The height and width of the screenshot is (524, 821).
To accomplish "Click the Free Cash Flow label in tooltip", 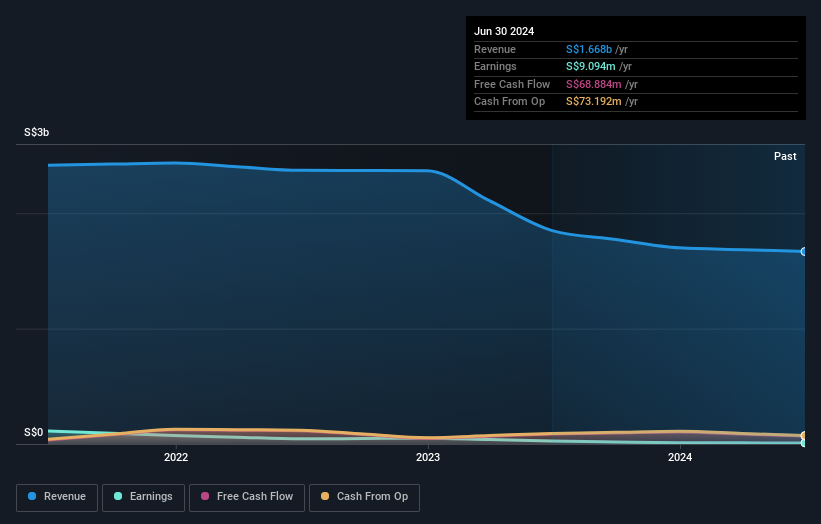I will (512, 84).
